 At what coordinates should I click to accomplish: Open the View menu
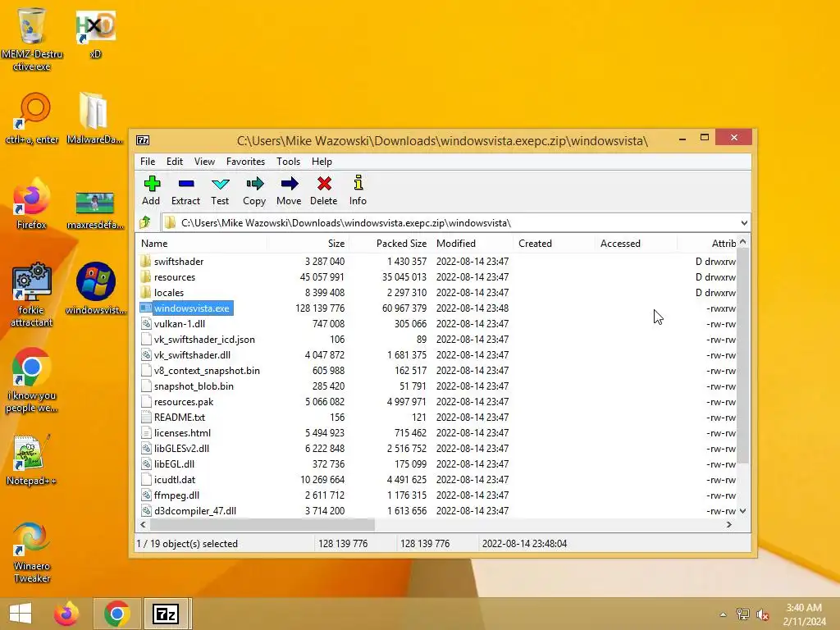coord(204,162)
